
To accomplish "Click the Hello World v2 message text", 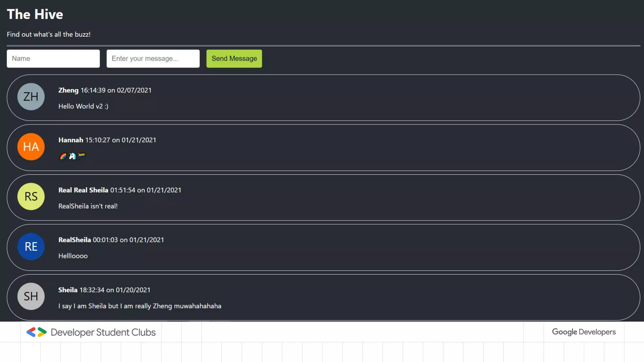I will [83, 106].
